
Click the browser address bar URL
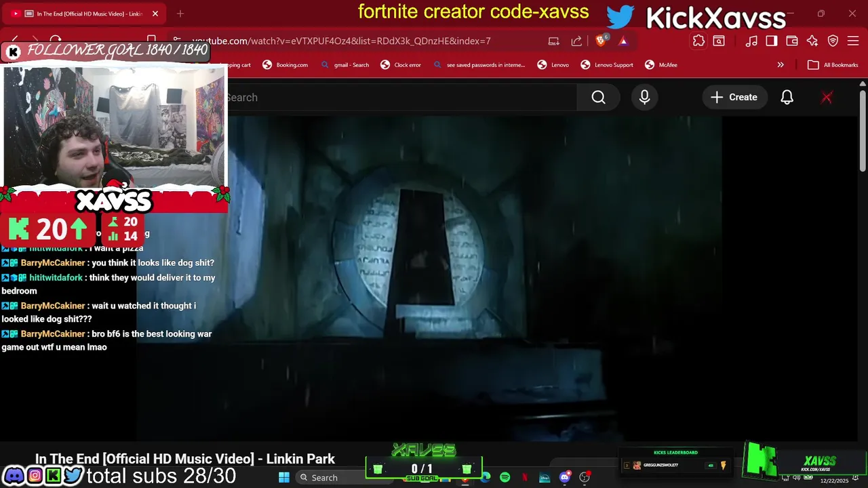point(341,41)
